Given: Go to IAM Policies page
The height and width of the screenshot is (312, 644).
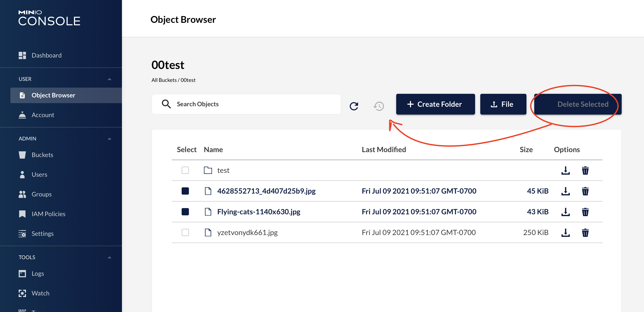Looking at the screenshot, I should pos(48,214).
